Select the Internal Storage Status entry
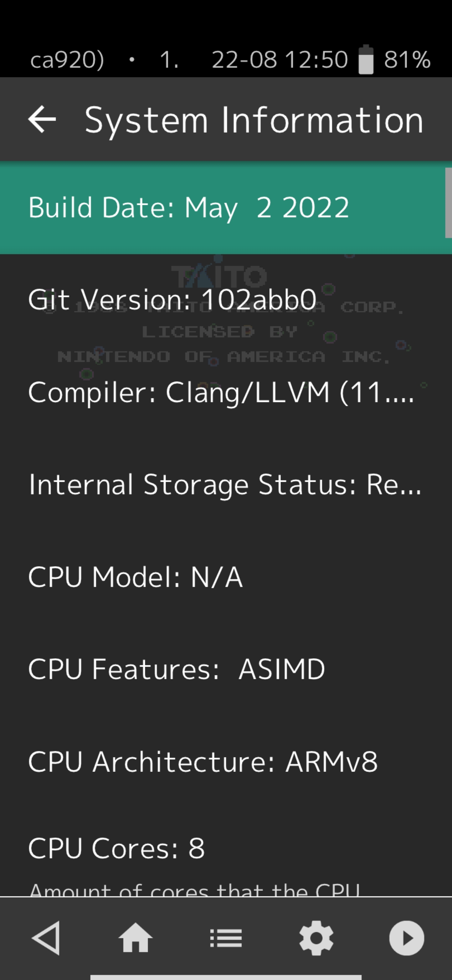 226,485
